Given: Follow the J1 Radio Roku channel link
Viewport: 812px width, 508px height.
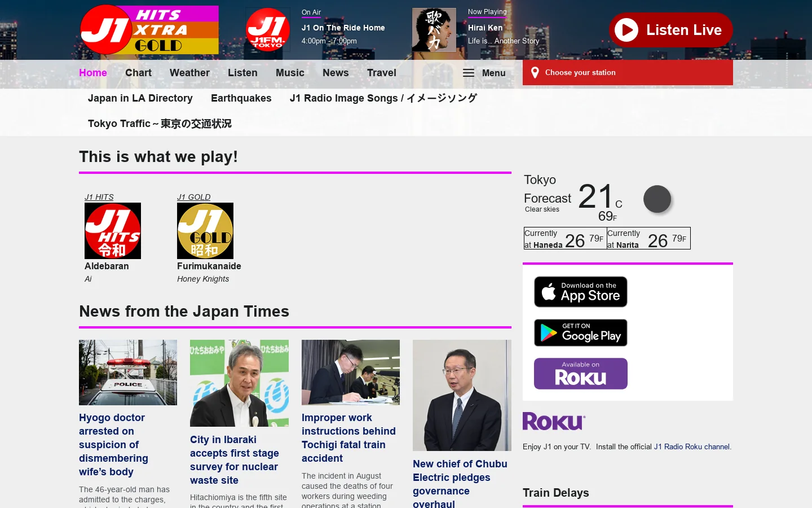Looking at the screenshot, I should tap(692, 446).
